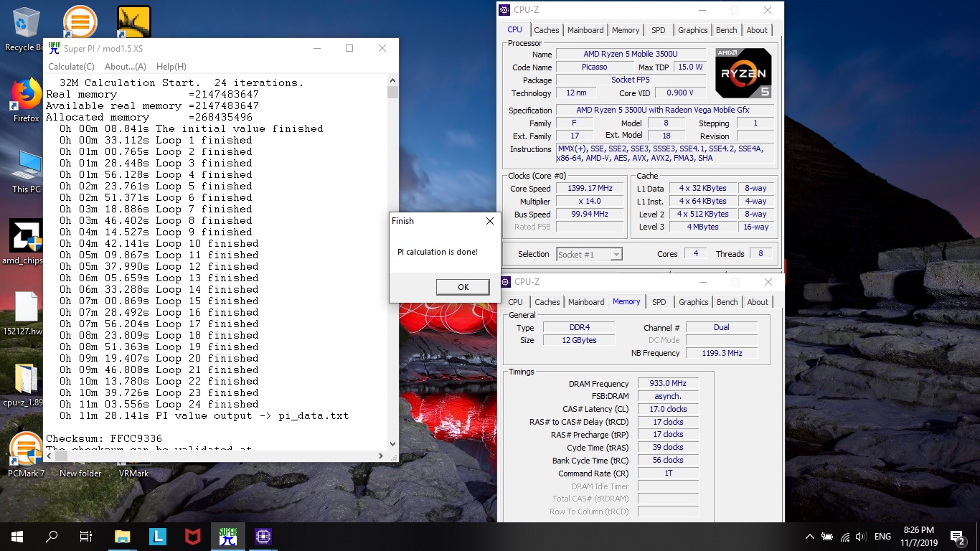The height and width of the screenshot is (551, 980).
Task: Show hidden tray icons chevron
Action: click(810, 536)
